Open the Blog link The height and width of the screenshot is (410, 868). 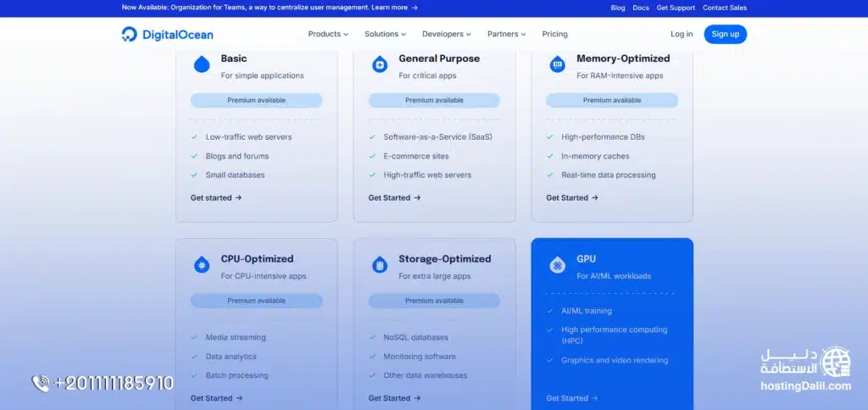[618, 8]
